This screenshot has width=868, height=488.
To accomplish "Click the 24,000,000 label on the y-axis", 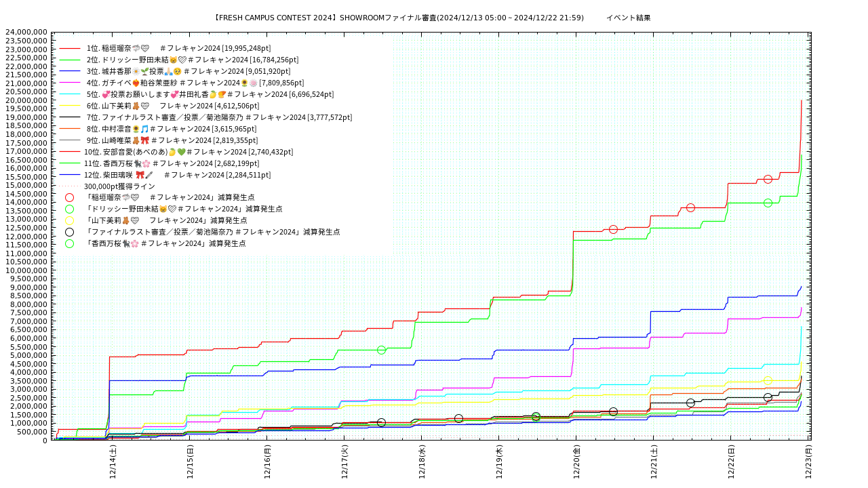I will 26,32.
